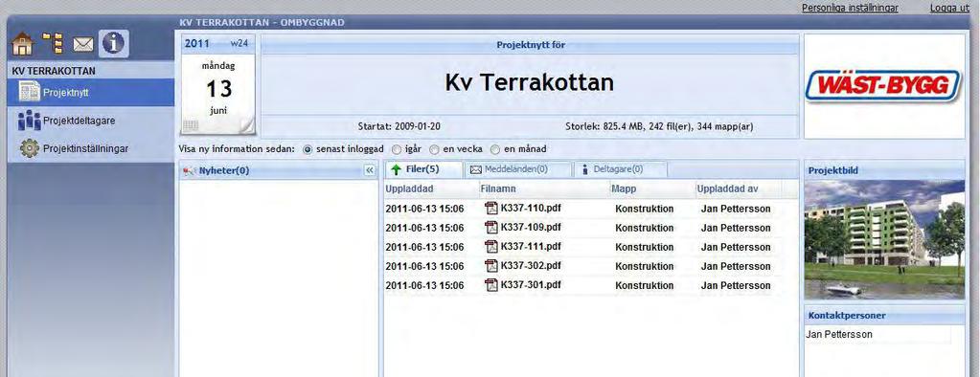Click Konstruktion folder in K337-110.pdf row
This screenshot has height=377, width=980.
pos(645,210)
